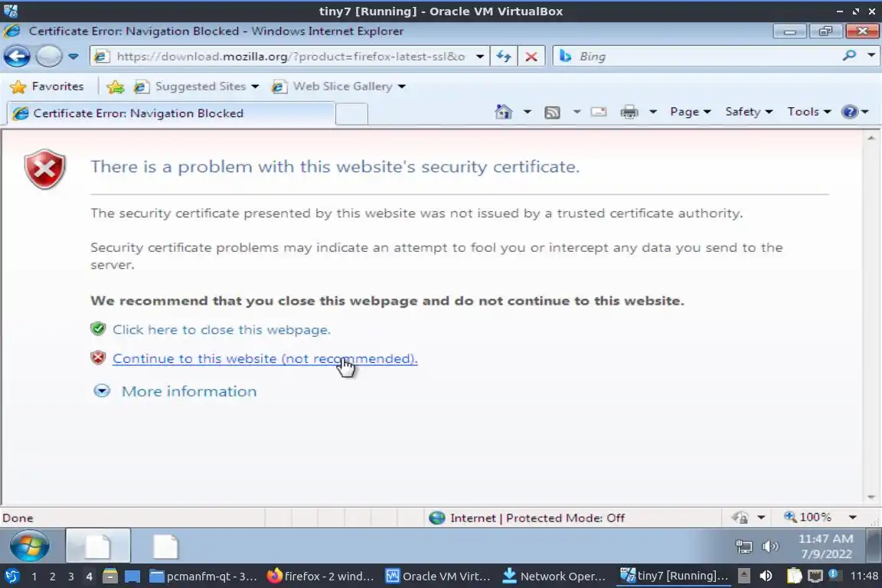Switch to firefox host taskbar entry
Screen dimensions: 882x588
321,577
